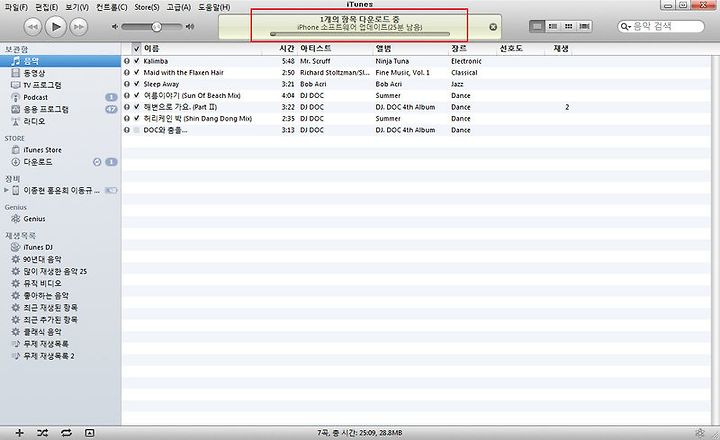Viewport: 720px width, 440px height.
Task: Select 많이 재생한 음악 25 playlist
Action: [x=60, y=271]
